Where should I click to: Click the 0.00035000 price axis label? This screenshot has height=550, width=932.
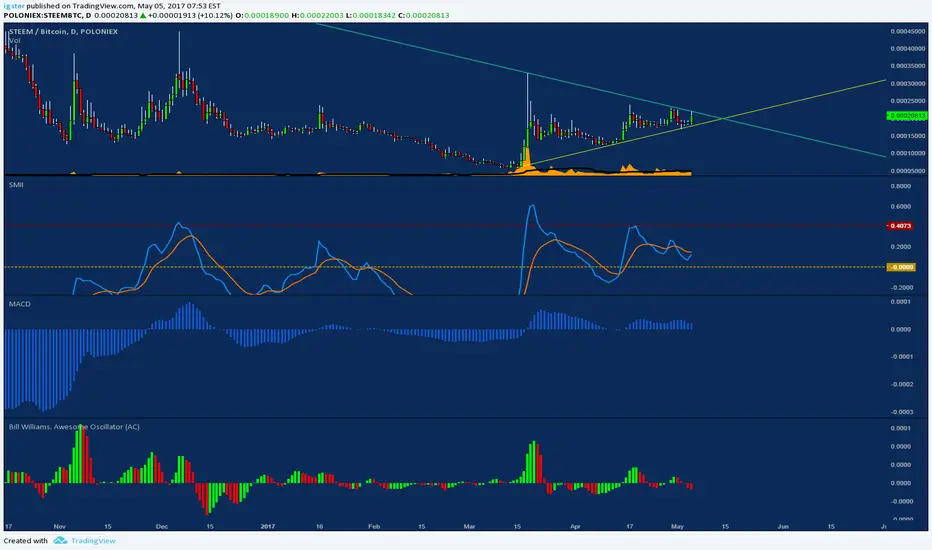coord(908,66)
